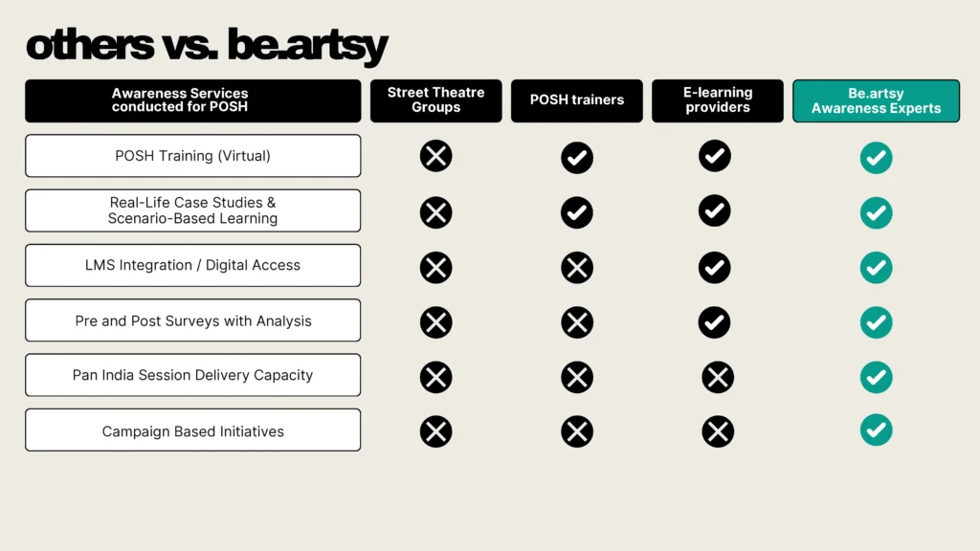980x551 pixels.
Task: Click the Be.artsy Awareness Experts header
Action: [x=876, y=100]
